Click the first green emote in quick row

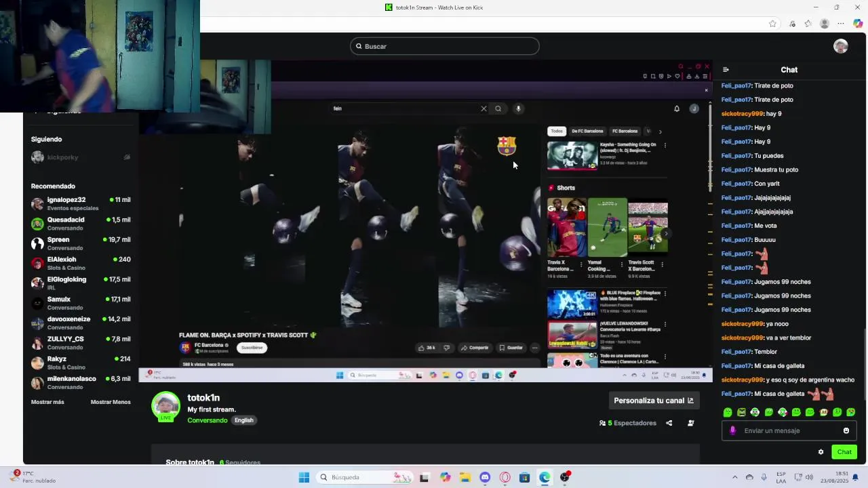click(x=728, y=412)
